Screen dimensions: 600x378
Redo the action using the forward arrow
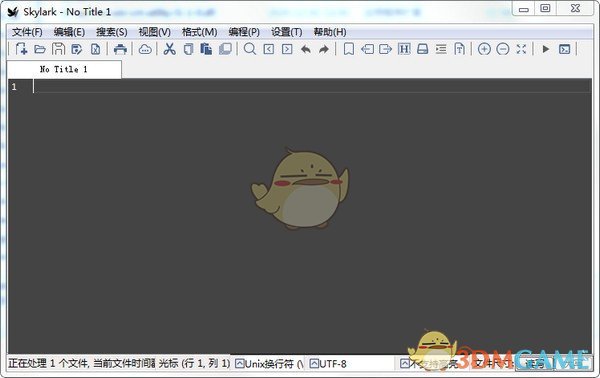click(324, 49)
